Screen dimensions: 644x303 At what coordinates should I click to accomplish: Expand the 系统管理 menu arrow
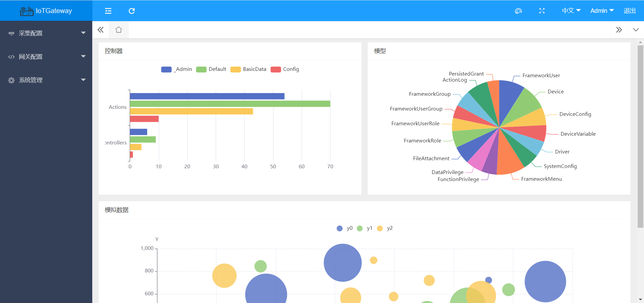[x=83, y=80]
